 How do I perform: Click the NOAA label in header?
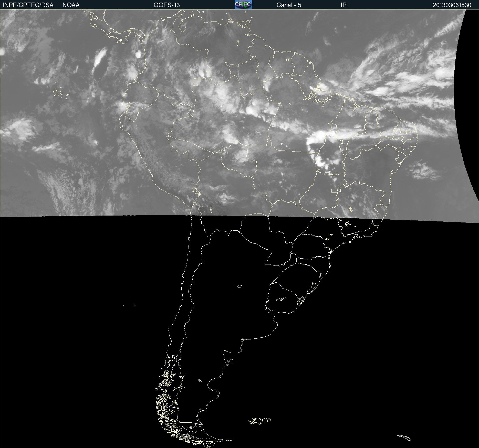coord(71,5)
